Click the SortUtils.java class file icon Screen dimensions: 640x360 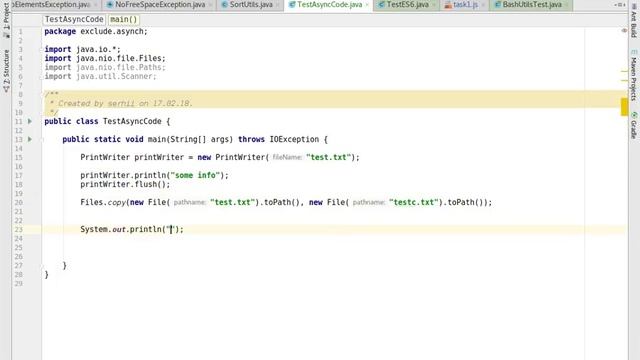tap(224, 5)
